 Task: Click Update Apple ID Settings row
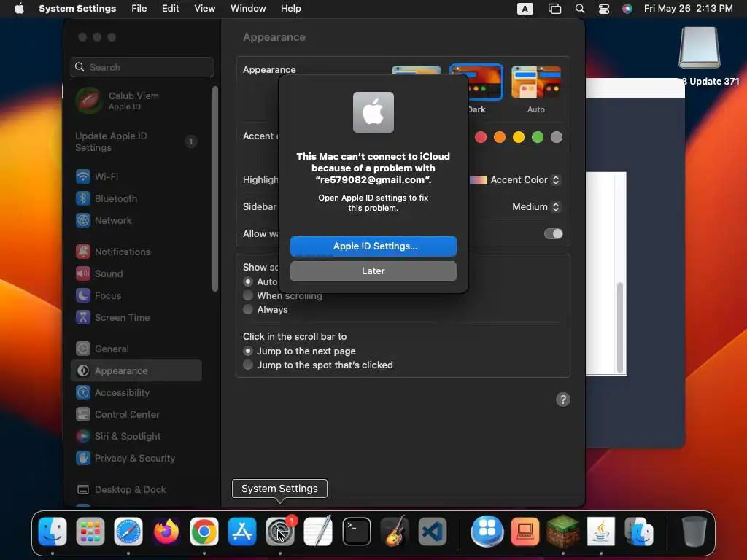pos(137,141)
